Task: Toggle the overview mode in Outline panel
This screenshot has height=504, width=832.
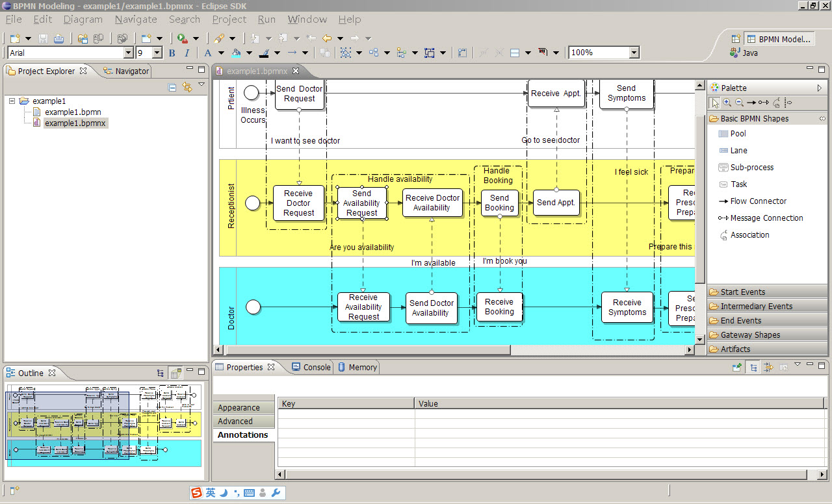Action: [175, 373]
